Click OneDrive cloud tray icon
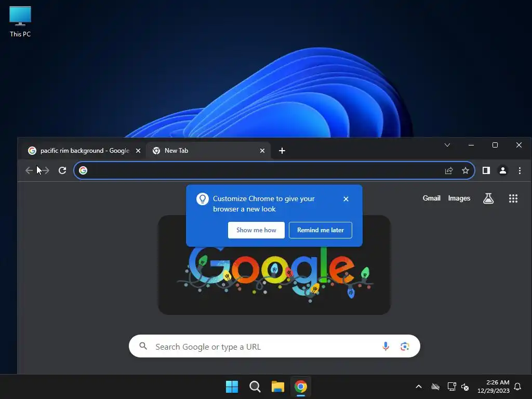532x399 pixels. [x=435, y=387]
